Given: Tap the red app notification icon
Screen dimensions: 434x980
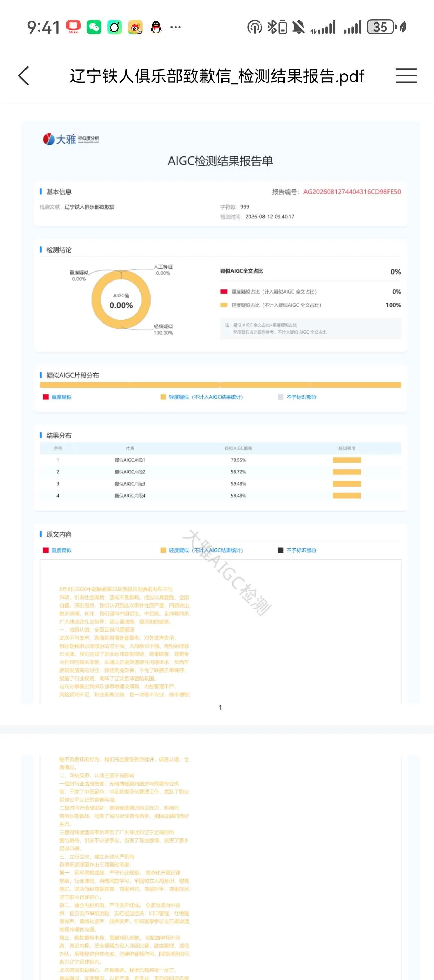Looking at the screenshot, I should 73,27.
